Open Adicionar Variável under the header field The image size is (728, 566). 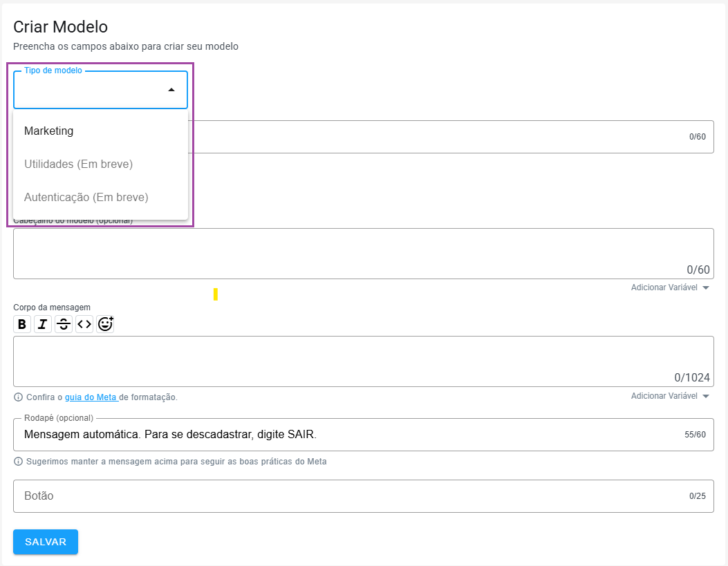(670, 287)
